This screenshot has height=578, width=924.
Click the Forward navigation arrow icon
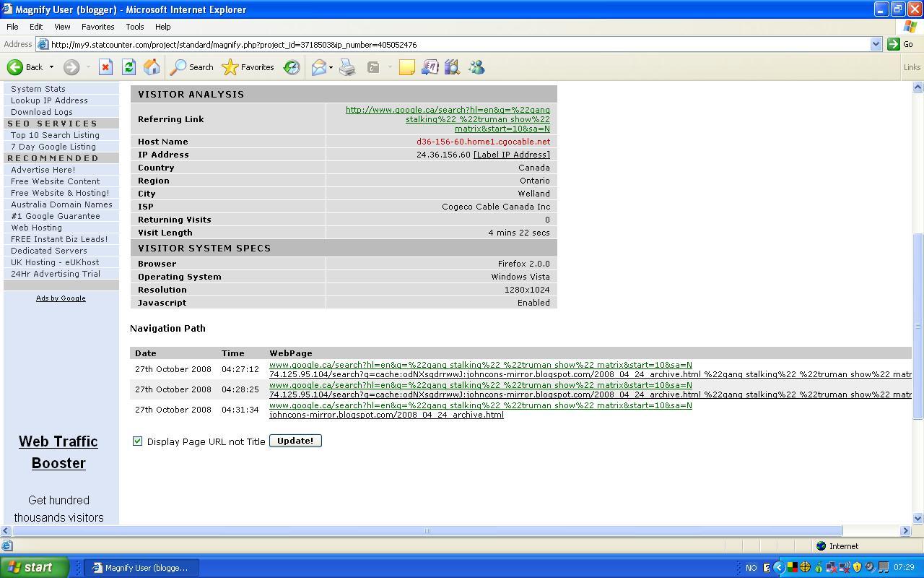coord(71,67)
